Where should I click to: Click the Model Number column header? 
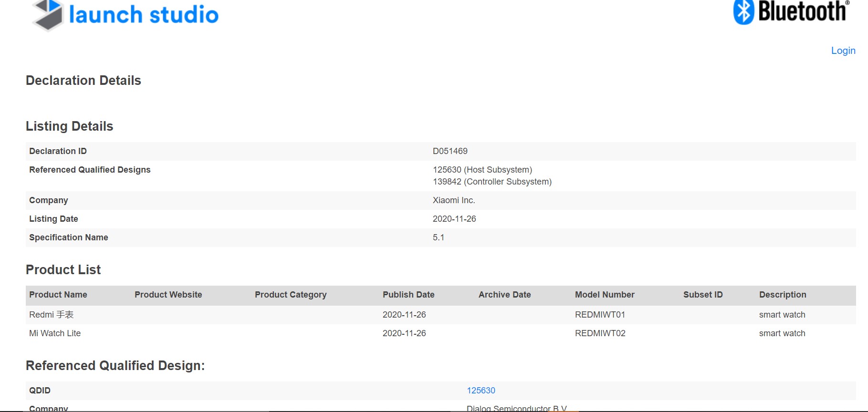(x=605, y=295)
